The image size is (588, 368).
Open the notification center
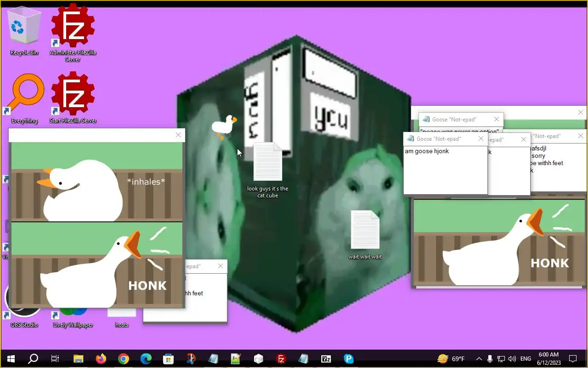click(x=573, y=359)
